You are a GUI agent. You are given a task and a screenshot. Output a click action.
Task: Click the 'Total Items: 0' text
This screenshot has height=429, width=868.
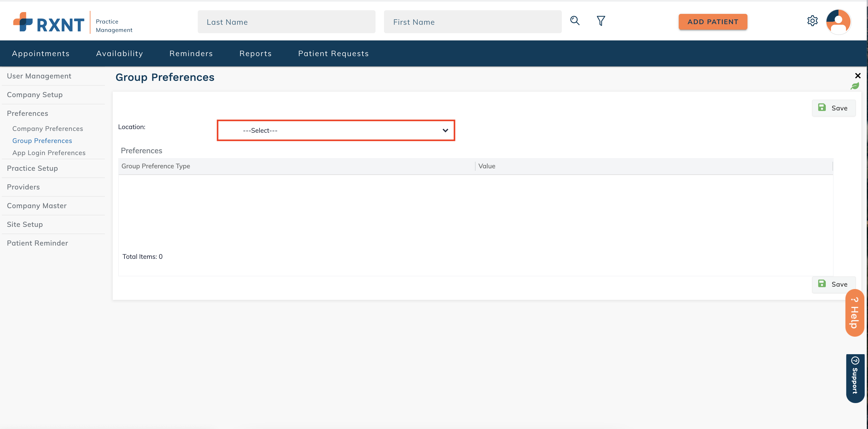click(142, 257)
